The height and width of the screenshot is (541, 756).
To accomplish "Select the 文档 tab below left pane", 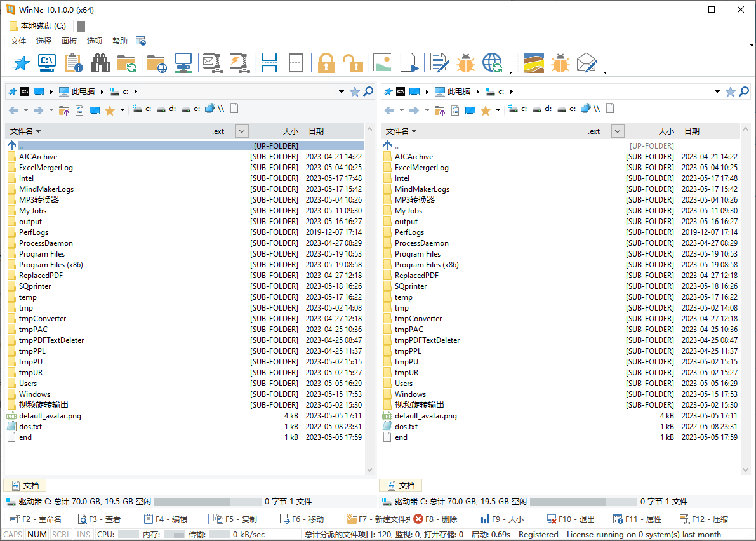I will click(x=25, y=486).
